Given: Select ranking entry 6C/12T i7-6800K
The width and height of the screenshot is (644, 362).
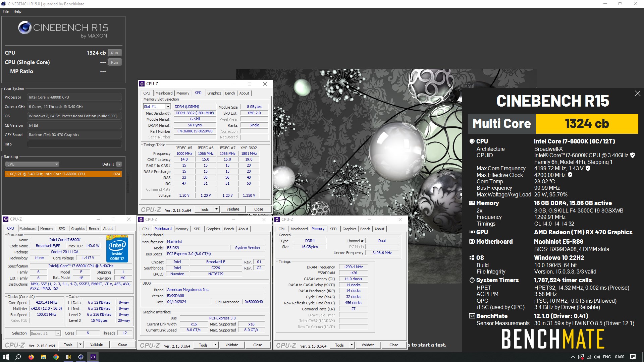Looking at the screenshot, I should pos(63,174).
